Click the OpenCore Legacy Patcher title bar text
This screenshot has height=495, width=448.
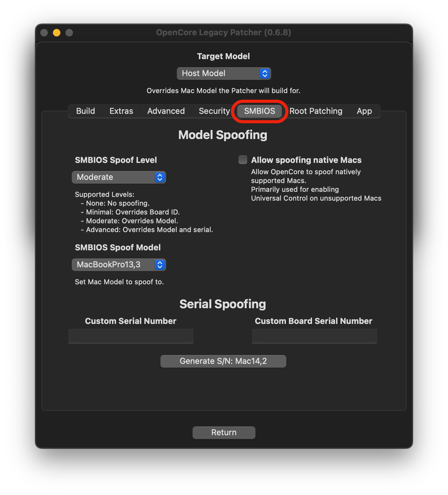223,33
